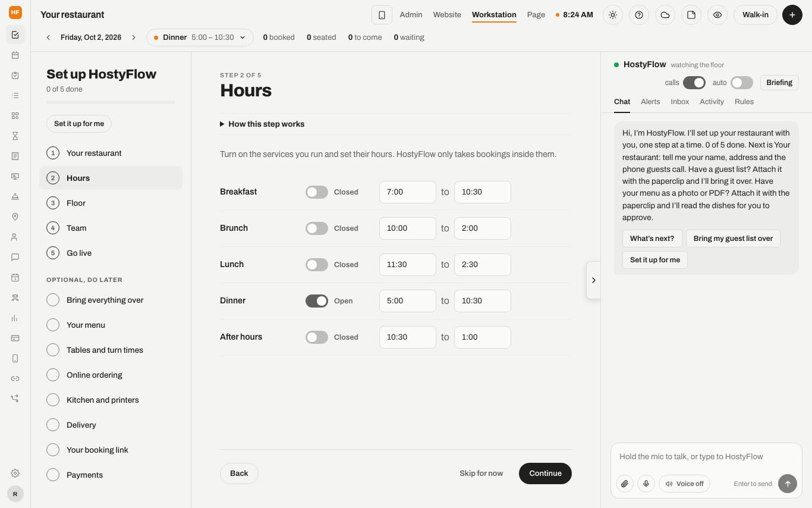
Task: Open the map pin location icon
Action: click(x=15, y=217)
